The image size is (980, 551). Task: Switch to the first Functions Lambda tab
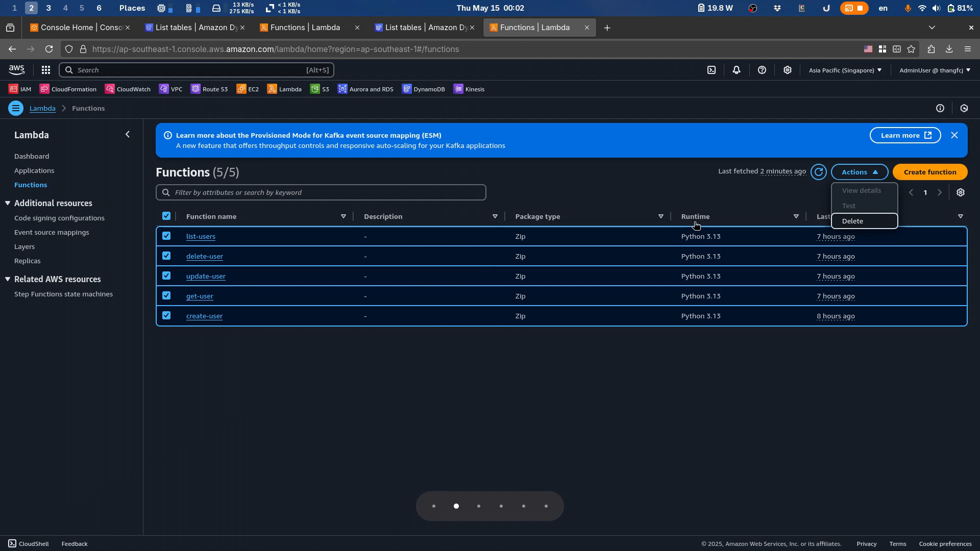click(309, 28)
